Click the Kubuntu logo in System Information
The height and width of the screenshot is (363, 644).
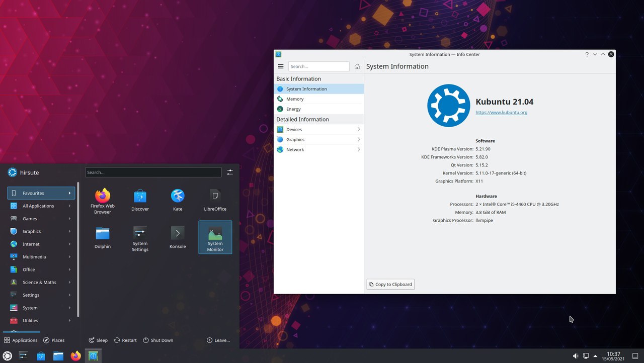click(x=448, y=106)
